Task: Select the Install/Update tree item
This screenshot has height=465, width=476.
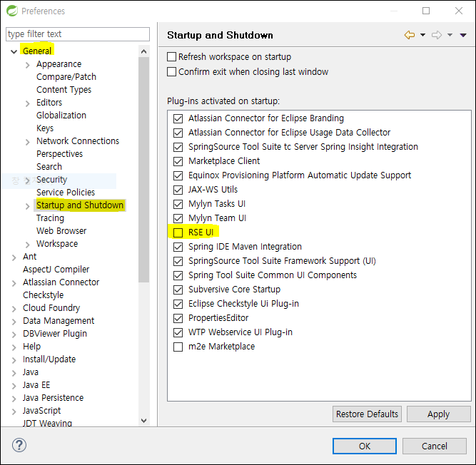Action: click(x=49, y=359)
